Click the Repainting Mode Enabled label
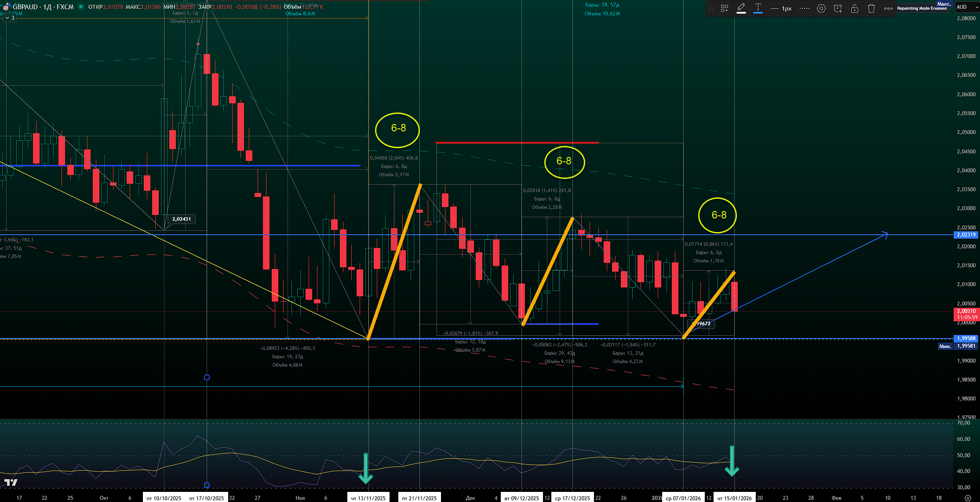980x502 pixels. pyautogui.click(x=922, y=8)
